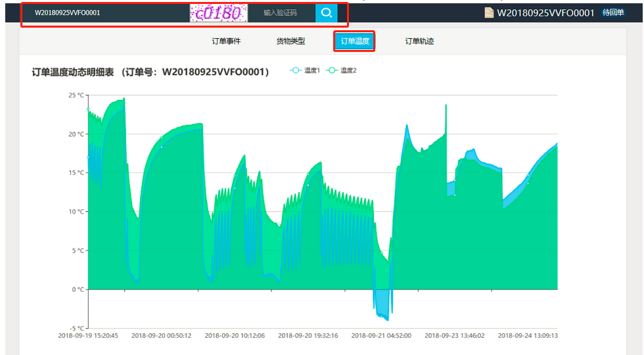Click the 0 °C y-axis label
This screenshot has width=644, height=355.
78,289
